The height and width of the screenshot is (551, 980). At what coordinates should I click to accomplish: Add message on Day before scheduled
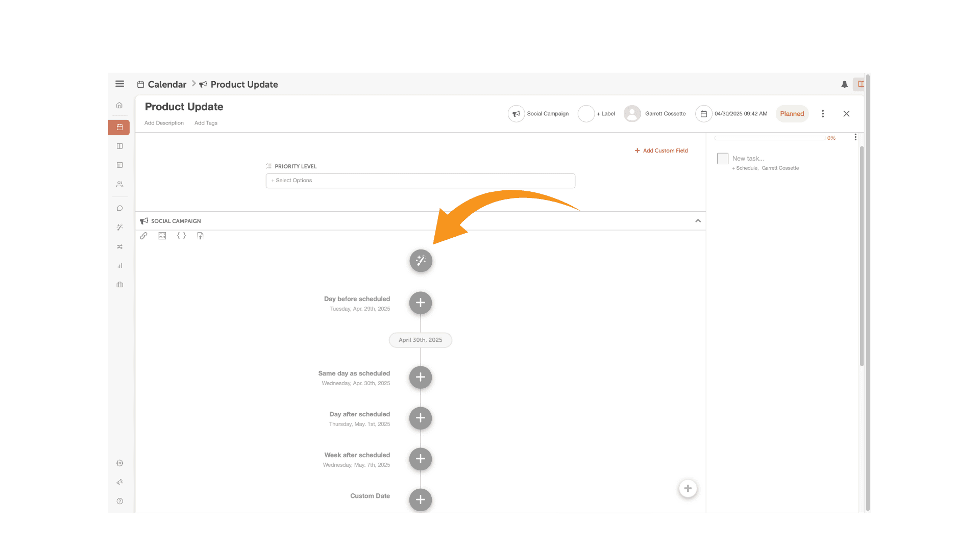(x=420, y=303)
